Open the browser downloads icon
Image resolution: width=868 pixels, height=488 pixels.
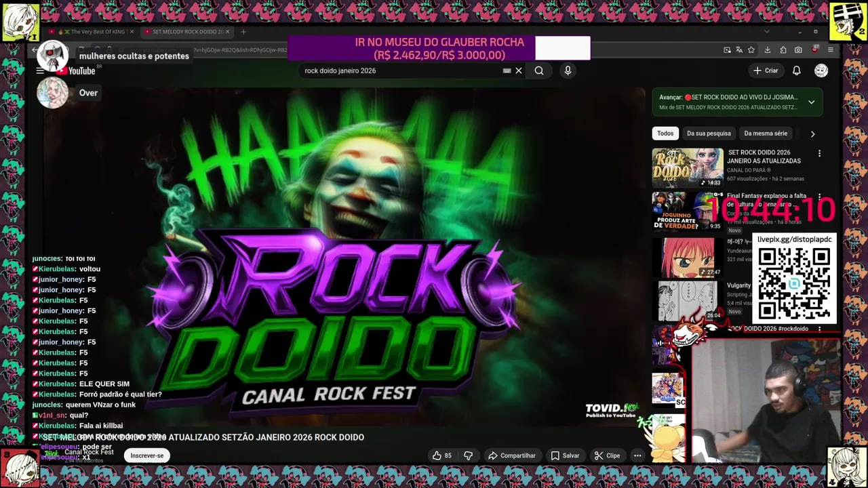[x=768, y=50]
